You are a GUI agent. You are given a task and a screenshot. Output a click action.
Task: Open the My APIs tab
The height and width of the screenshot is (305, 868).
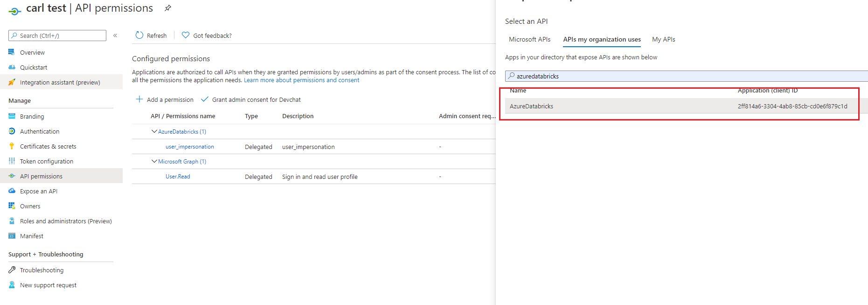[663, 39]
